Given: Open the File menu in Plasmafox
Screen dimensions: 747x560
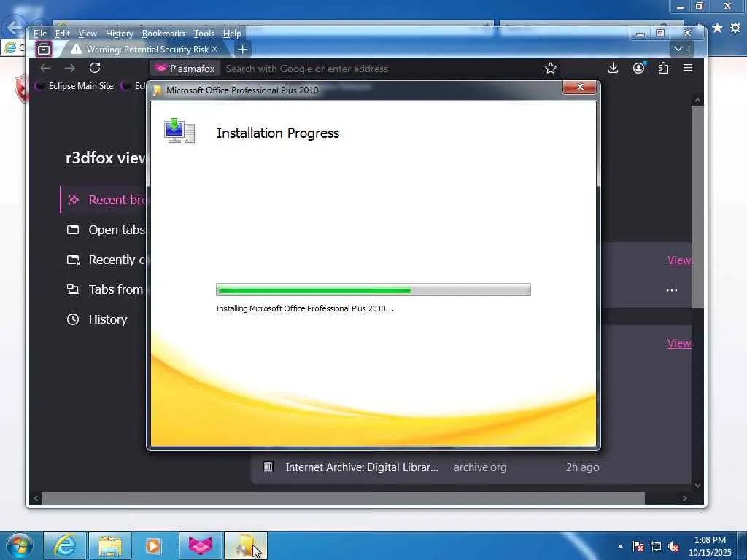Looking at the screenshot, I should (x=40, y=34).
